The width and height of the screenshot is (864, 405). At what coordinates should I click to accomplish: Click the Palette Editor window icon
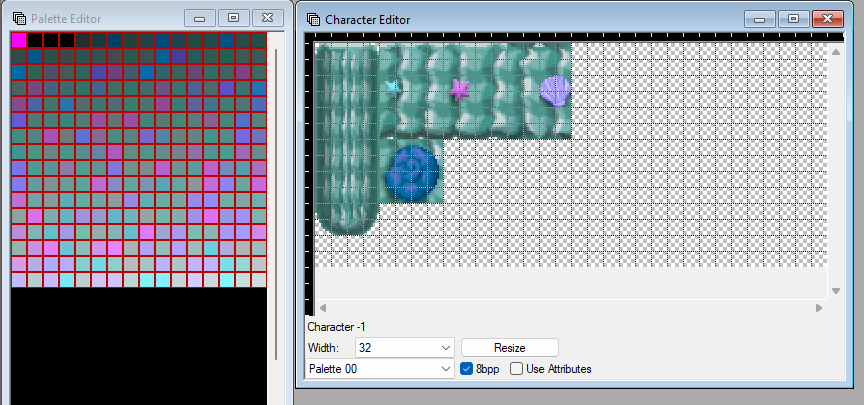tap(19, 19)
